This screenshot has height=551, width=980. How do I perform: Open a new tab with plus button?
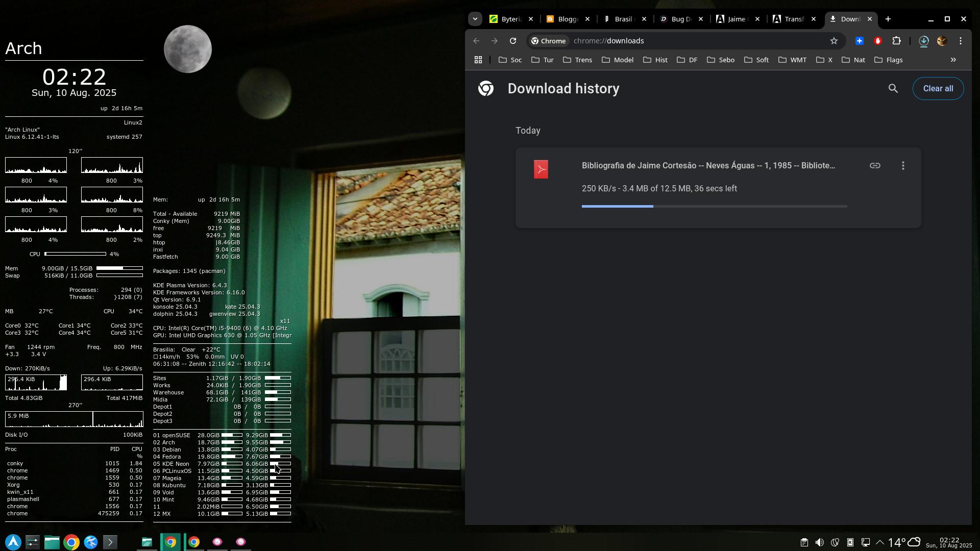[888, 19]
